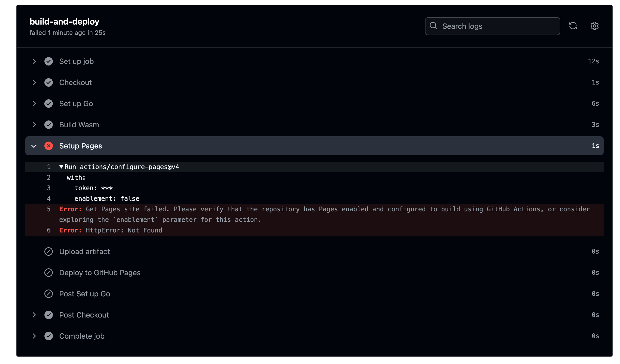Click the success check icon for Post Checkout

[x=49, y=315]
